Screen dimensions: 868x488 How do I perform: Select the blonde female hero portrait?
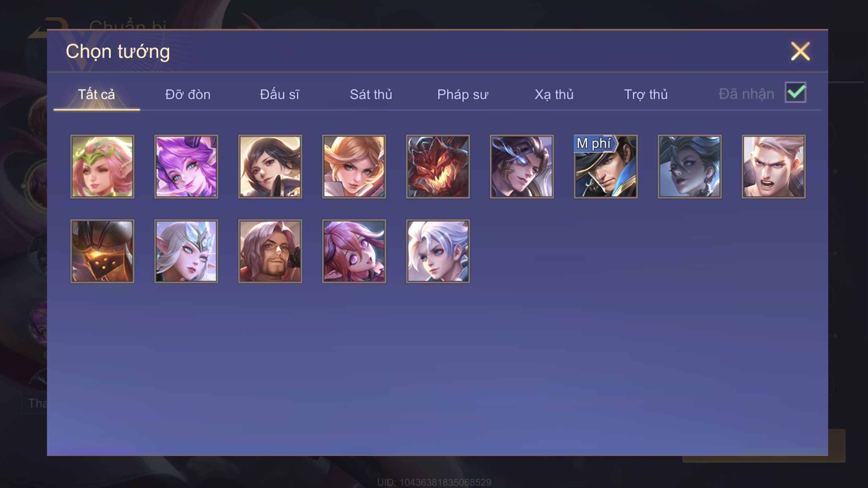tap(354, 167)
